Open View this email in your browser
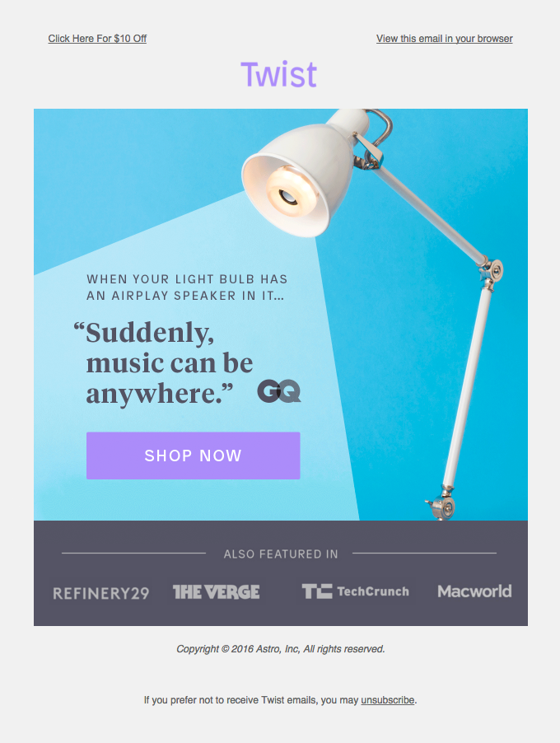The image size is (560, 743). point(445,39)
